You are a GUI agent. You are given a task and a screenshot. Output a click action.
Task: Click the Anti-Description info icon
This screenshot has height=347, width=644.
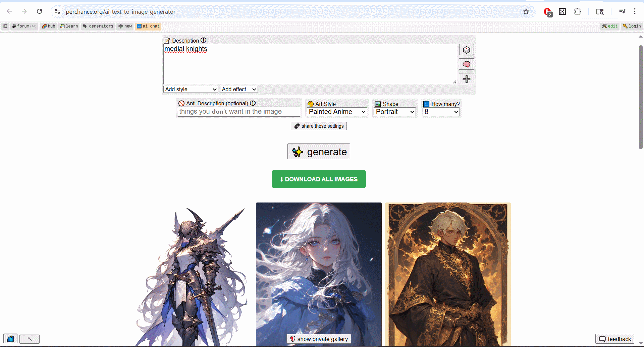(253, 103)
